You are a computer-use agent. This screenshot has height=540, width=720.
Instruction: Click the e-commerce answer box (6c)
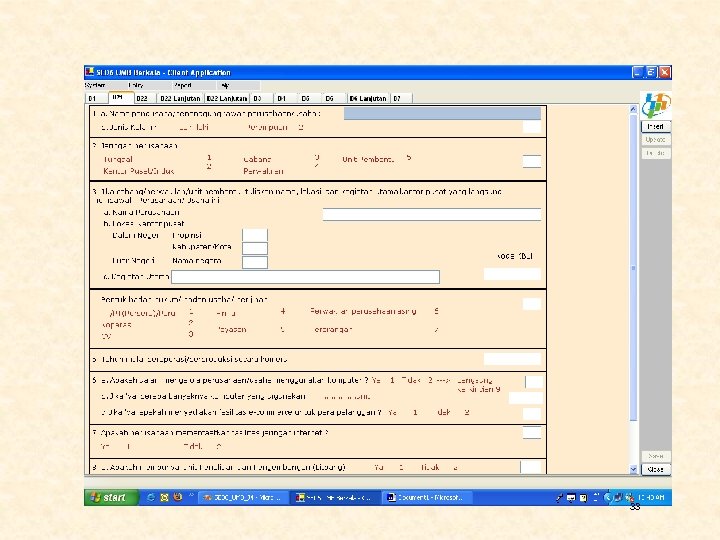pyautogui.click(x=532, y=414)
